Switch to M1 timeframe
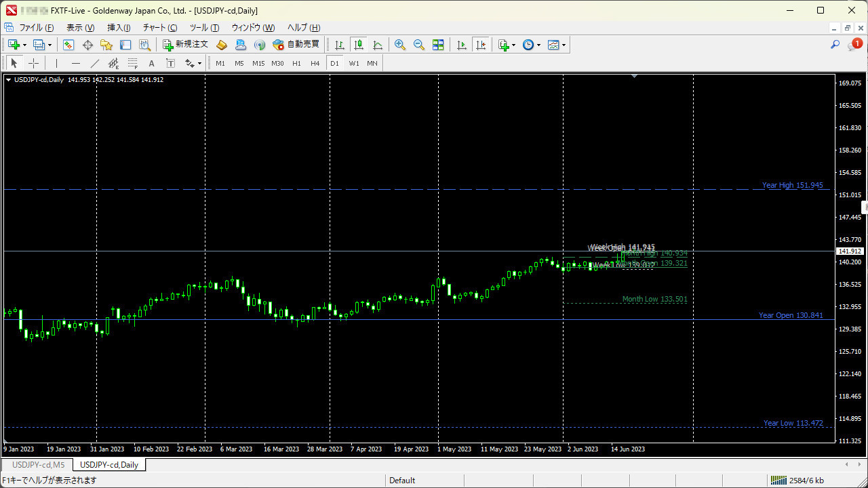The image size is (868, 488). 220,63
